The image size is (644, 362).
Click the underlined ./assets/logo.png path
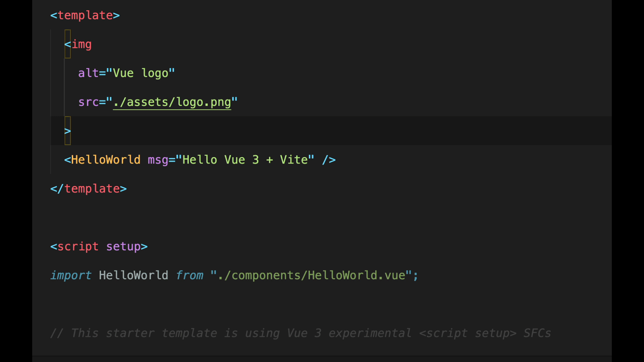pyautogui.click(x=172, y=102)
